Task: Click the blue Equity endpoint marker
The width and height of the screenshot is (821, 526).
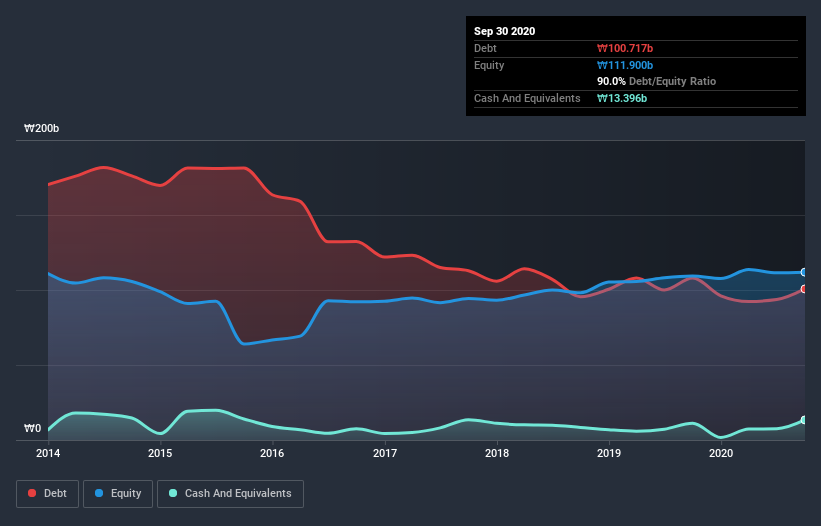Action: pos(804,272)
